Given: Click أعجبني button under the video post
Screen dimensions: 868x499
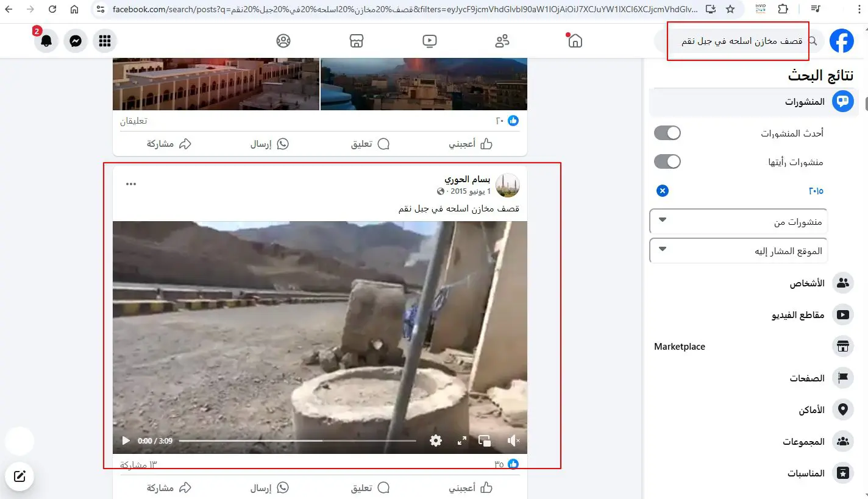Looking at the screenshot, I should [x=471, y=487].
